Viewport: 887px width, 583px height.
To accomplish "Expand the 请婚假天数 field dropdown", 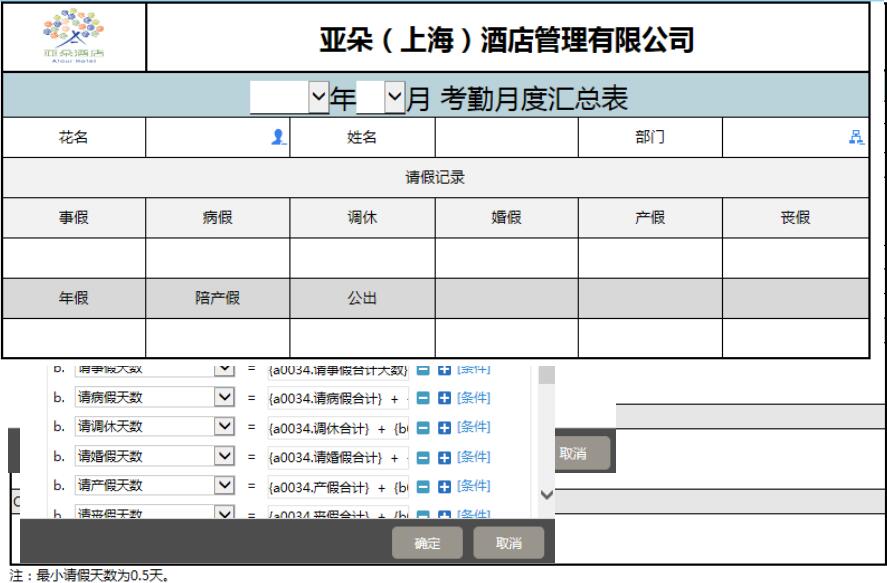I will pos(225,456).
